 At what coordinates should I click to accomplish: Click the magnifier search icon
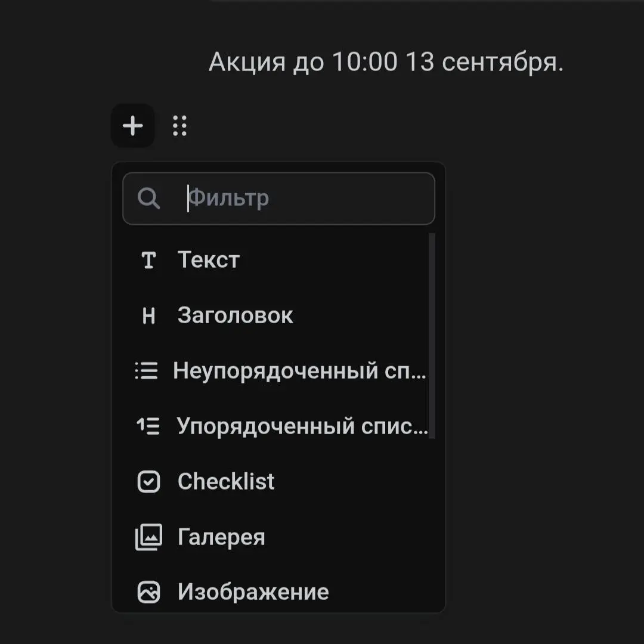click(x=148, y=198)
